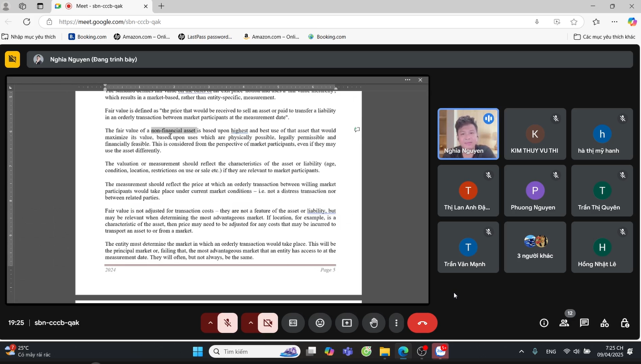The width and height of the screenshot is (641, 364).
Task: Click the stop-presentation-view icon near presenter name
Action: point(13,59)
